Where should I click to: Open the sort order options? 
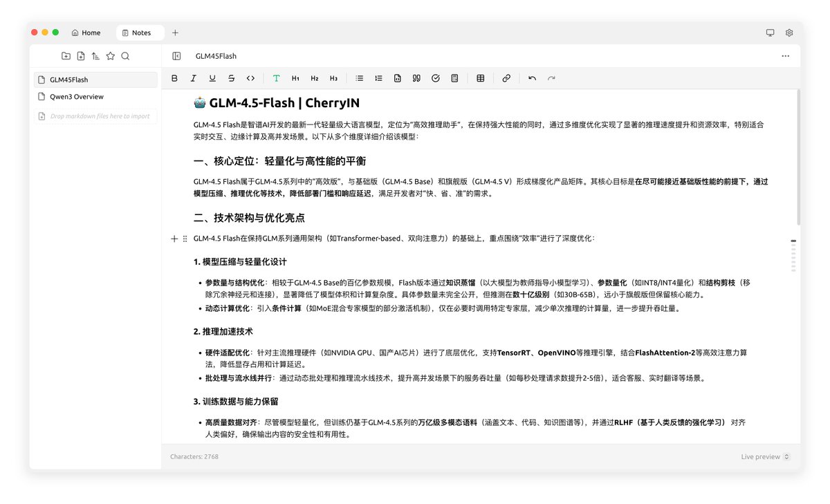point(95,56)
